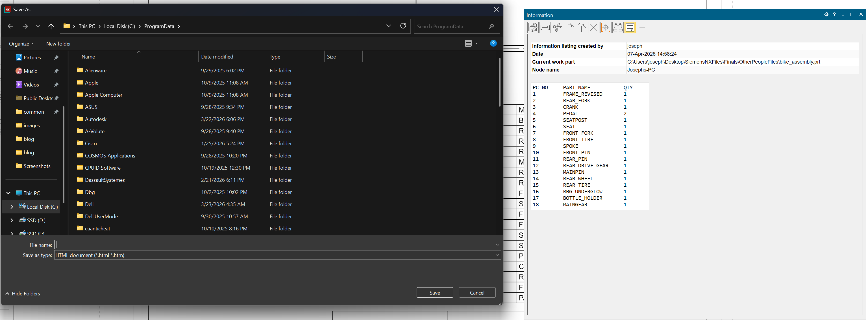This screenshot has height=320, width=868.
Task: Select the COSMOS Applications folder
Action: pos(110,155)
